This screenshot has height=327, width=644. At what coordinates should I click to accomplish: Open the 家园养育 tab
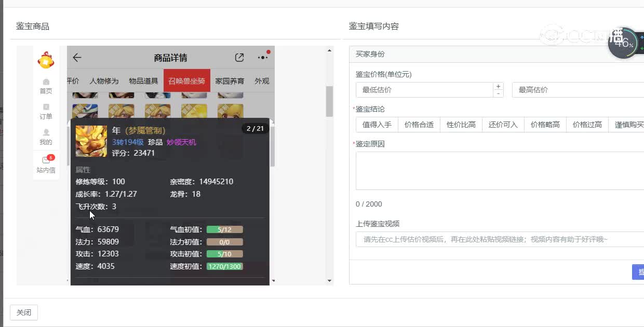click(230, 80)
